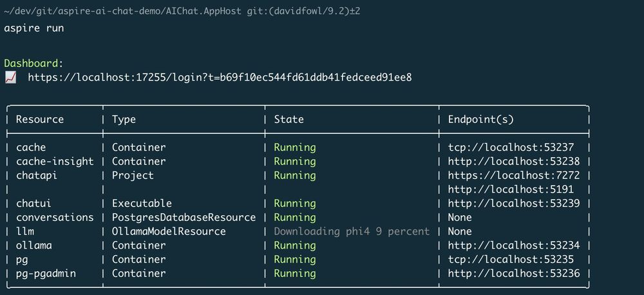The image size is (644, 295).
Task: Open cache endpoint tcp://localhost:53237
Action: click(x=511, y=147)
